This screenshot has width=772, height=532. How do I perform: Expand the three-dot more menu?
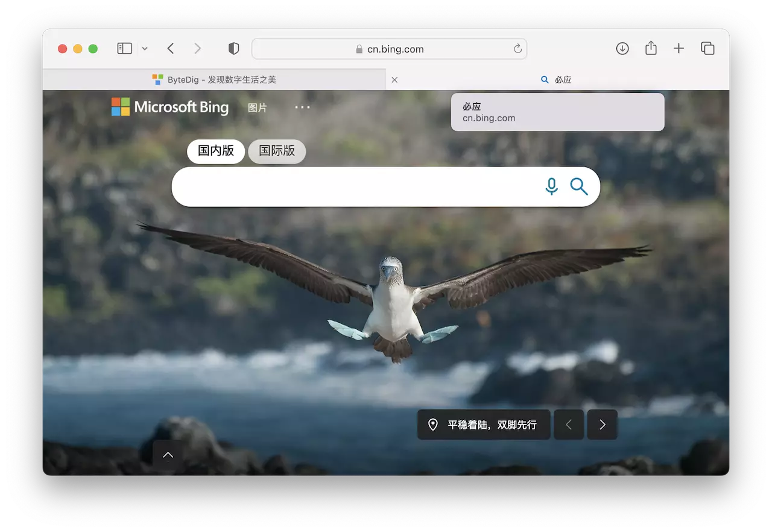pyautogui.click(x=302, y=107)
